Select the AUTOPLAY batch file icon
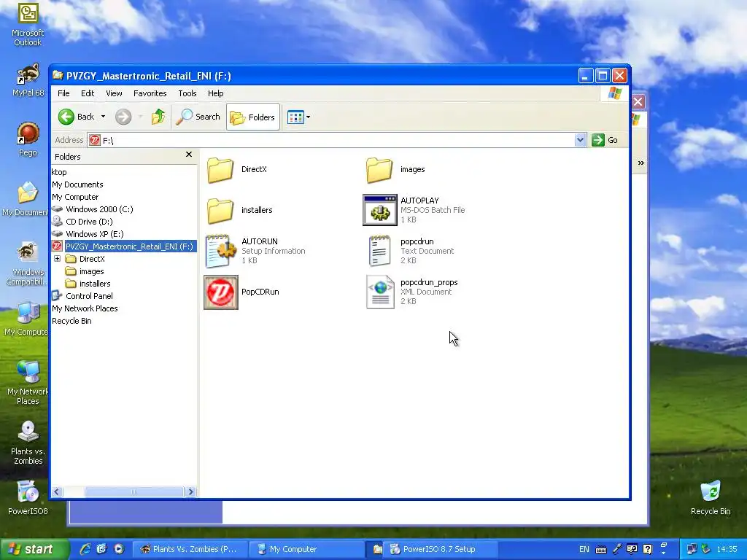The height and width of the screenshot is (560, 747). coord(379,210)
